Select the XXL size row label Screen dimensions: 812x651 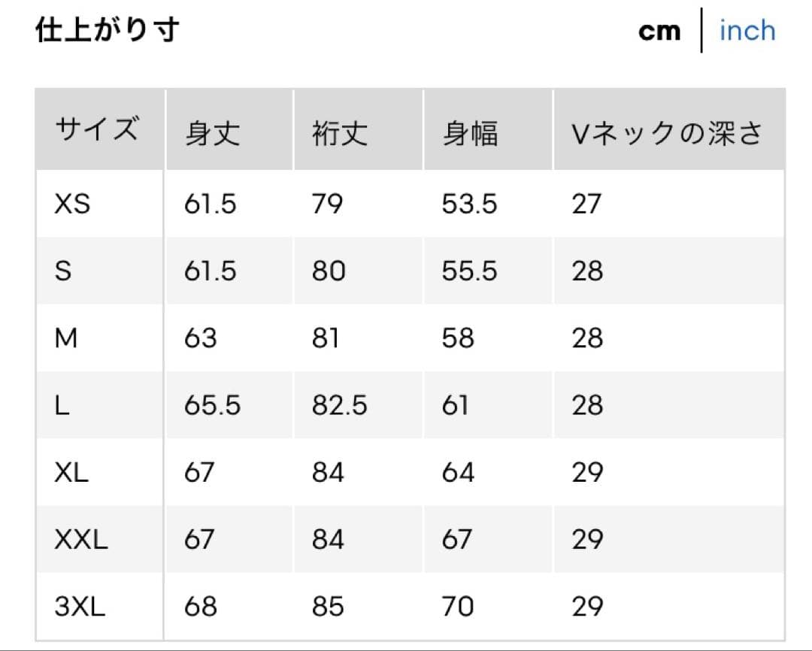(x=81, y=540)
